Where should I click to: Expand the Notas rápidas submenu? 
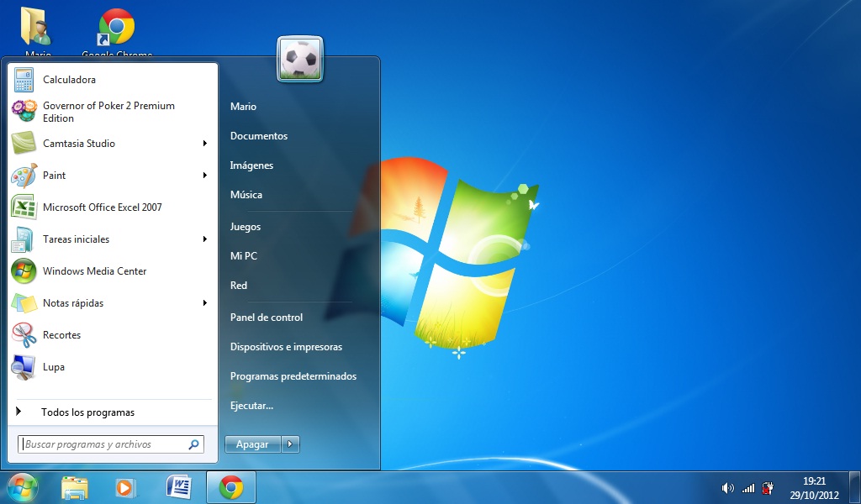pos(74,303)
